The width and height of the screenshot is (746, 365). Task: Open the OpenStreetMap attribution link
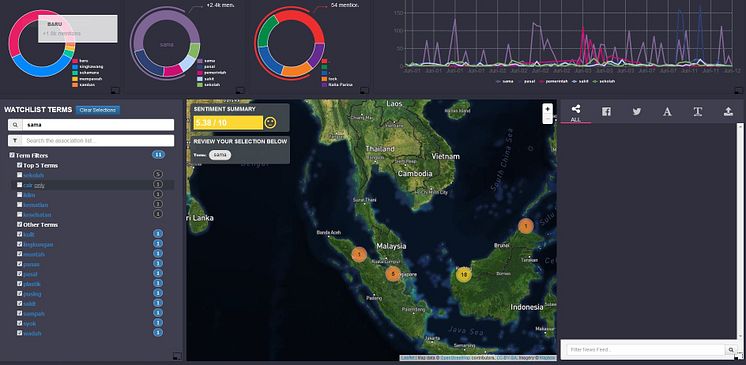coord(454,357)
